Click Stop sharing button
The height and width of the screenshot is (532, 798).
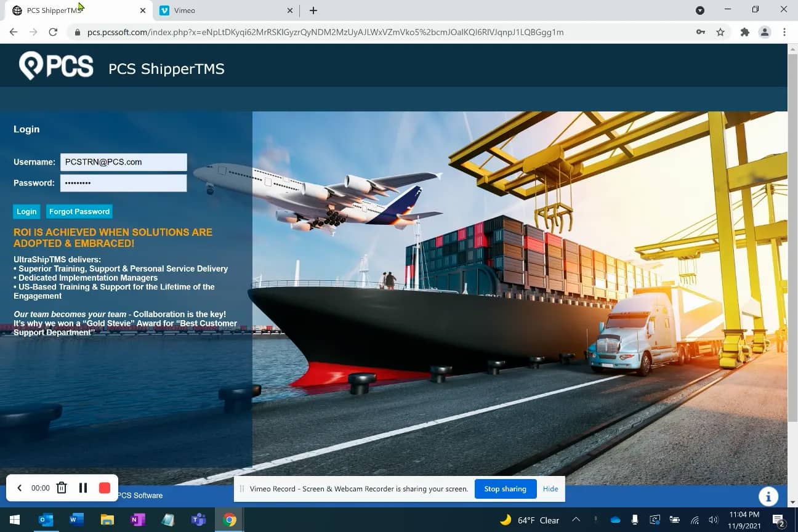pyautogui.click(x=506, y=489)
